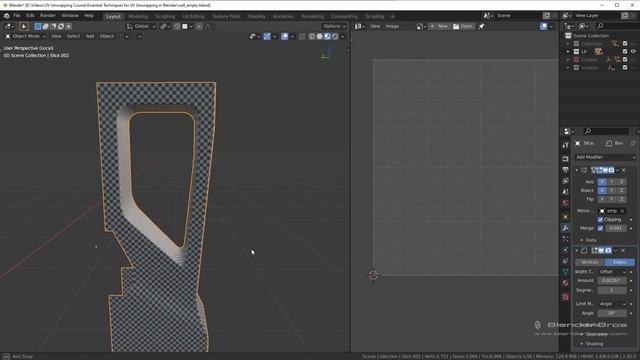Open the shading options dropdown arrow

click(342, 36)
